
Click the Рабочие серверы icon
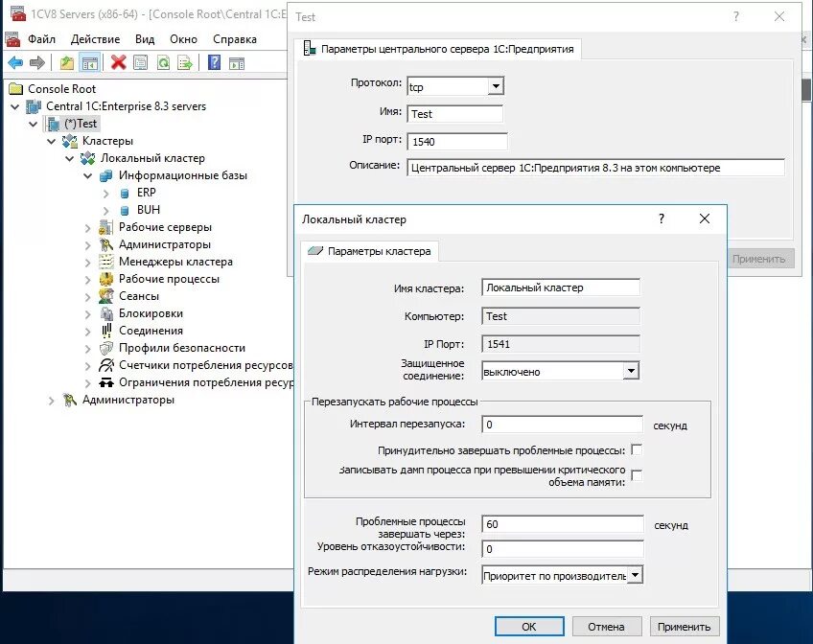tap(105, 227)
